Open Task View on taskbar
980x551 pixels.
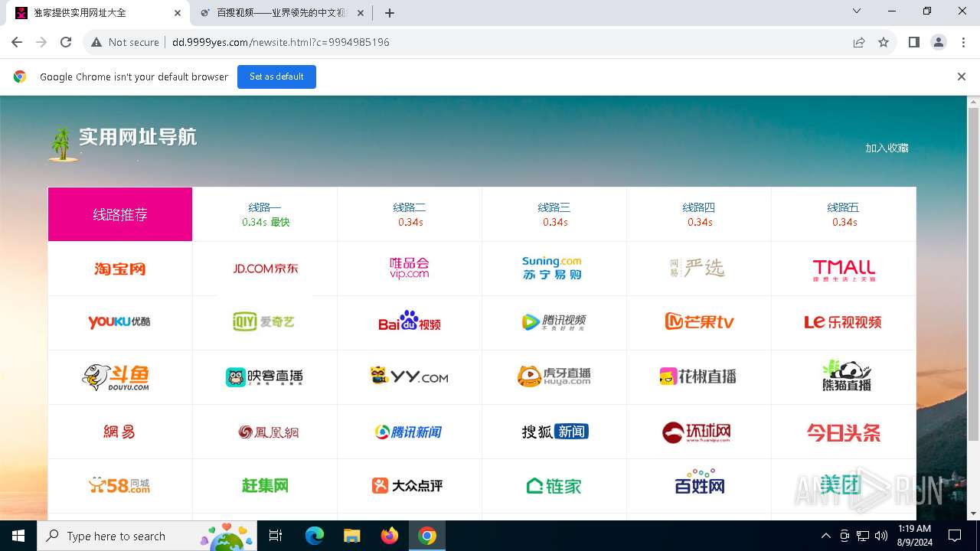coord(276,536)
